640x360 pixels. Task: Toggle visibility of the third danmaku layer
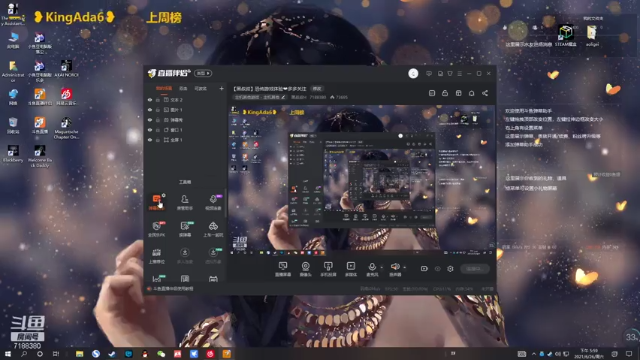(150, 120)
